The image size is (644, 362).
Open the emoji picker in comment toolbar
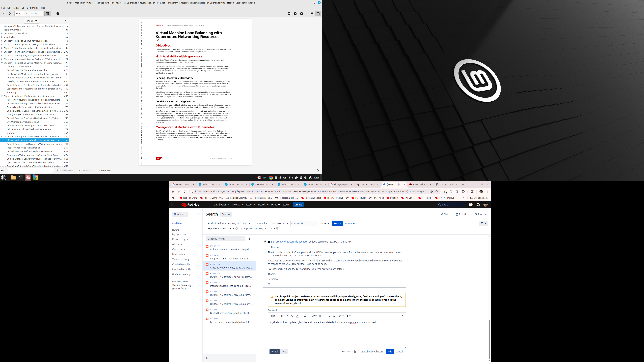click(341, 316)
